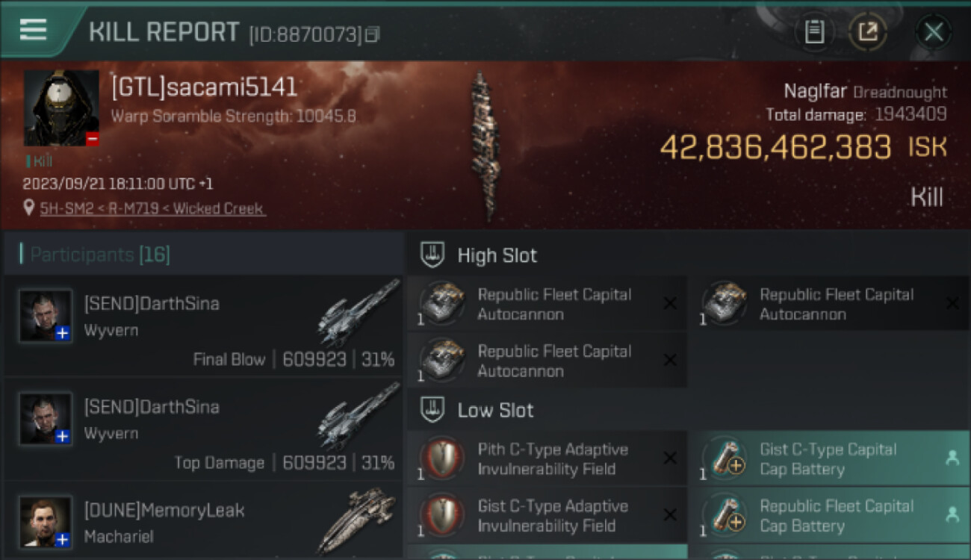Collapse the High Slot section
Image resolution: width=971 pixels, height=560 pixels.
pyautogui.click(x=433, y=255)
